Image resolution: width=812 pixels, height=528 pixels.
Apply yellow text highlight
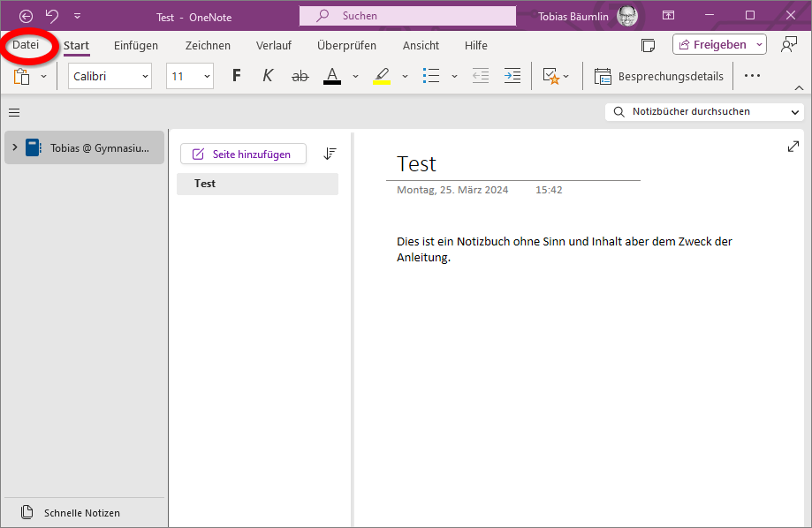[382, 76]
